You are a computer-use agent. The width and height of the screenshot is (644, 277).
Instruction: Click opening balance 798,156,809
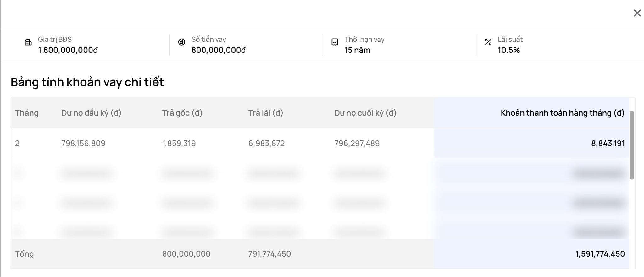pos(83,143)
